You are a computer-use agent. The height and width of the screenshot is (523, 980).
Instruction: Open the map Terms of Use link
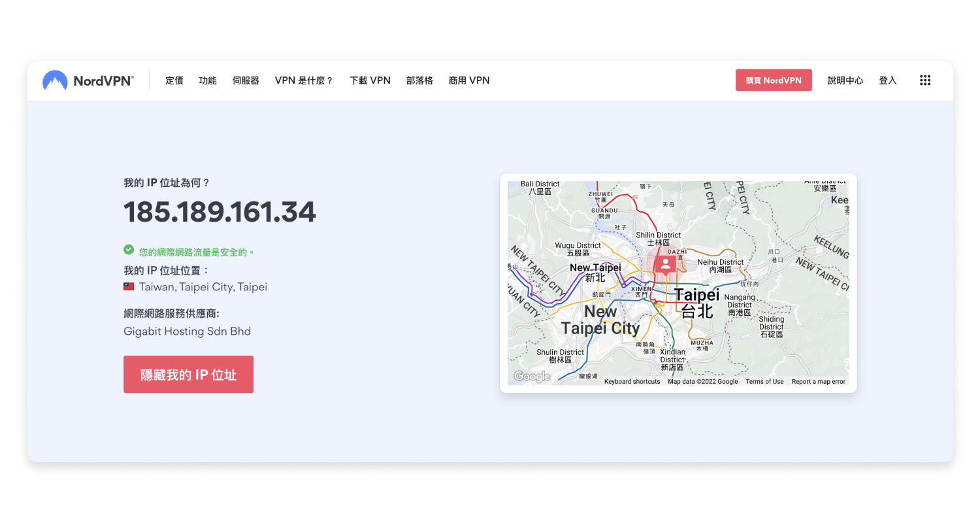pos(764,382)
